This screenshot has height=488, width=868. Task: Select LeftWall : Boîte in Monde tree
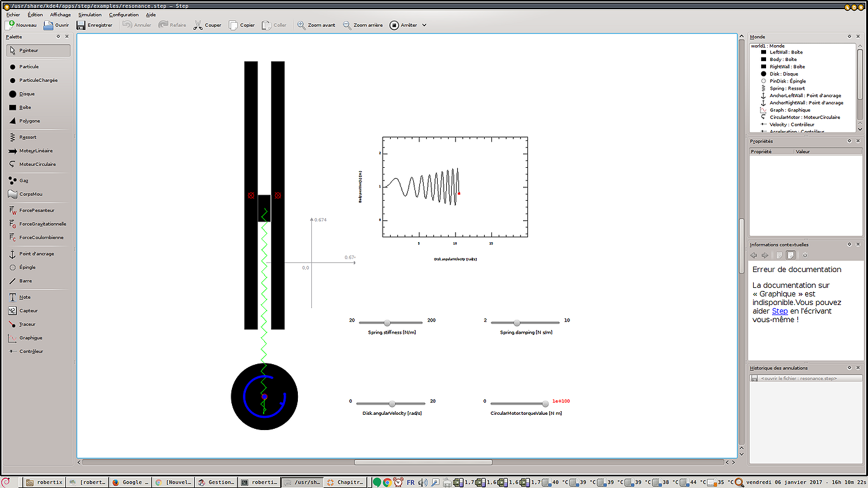(786, 52)
